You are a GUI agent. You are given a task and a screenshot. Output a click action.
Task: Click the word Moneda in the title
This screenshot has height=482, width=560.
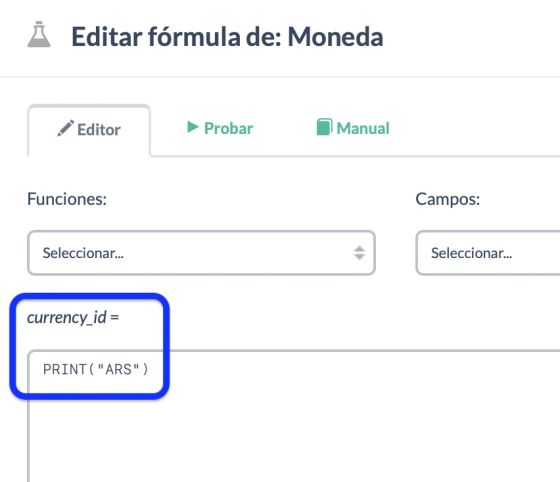click(335, 36)
